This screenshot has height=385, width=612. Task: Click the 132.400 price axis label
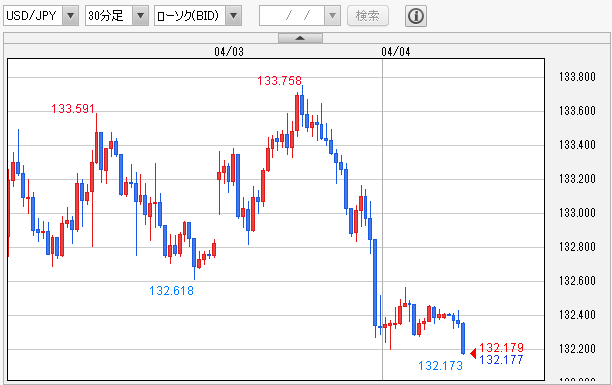pos(577,314)
